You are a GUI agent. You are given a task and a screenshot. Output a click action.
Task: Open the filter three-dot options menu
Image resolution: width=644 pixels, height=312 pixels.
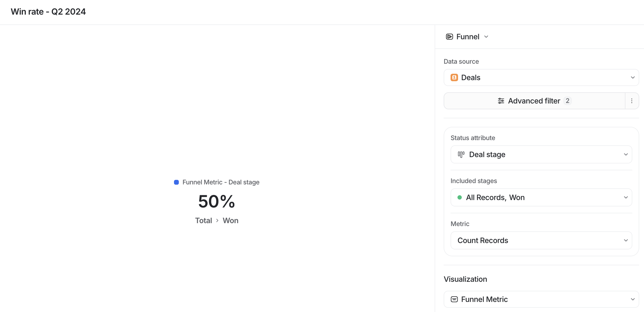[631, 101]
